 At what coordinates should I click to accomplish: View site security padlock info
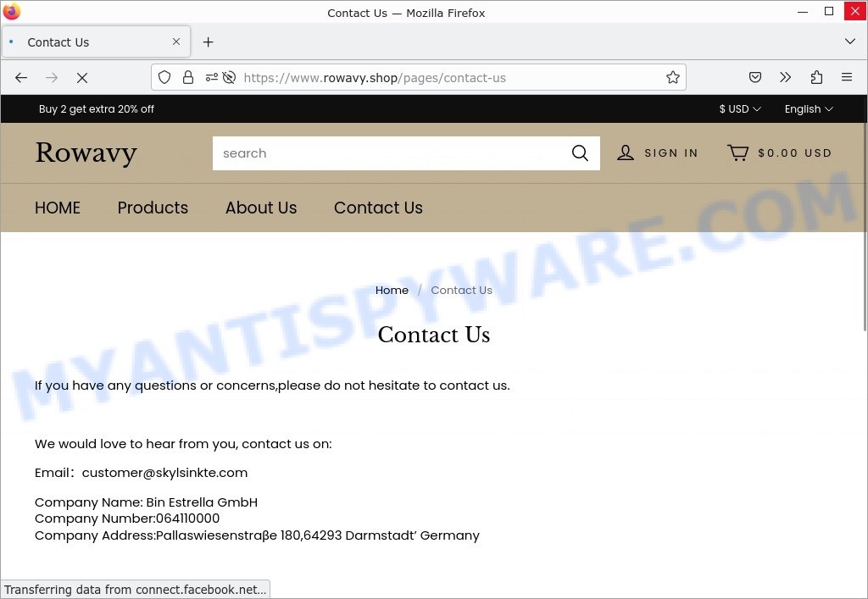click(188, 77)
